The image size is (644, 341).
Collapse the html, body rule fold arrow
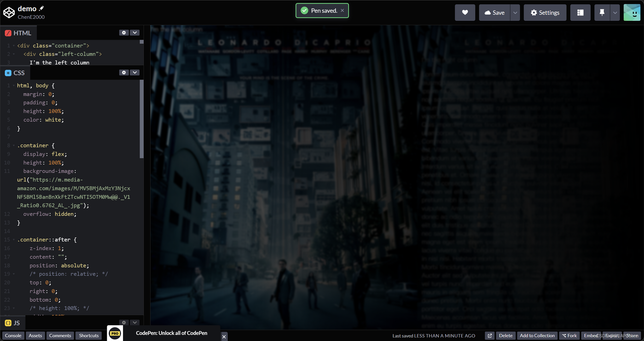pyautogui.click(x=14, y=86)
